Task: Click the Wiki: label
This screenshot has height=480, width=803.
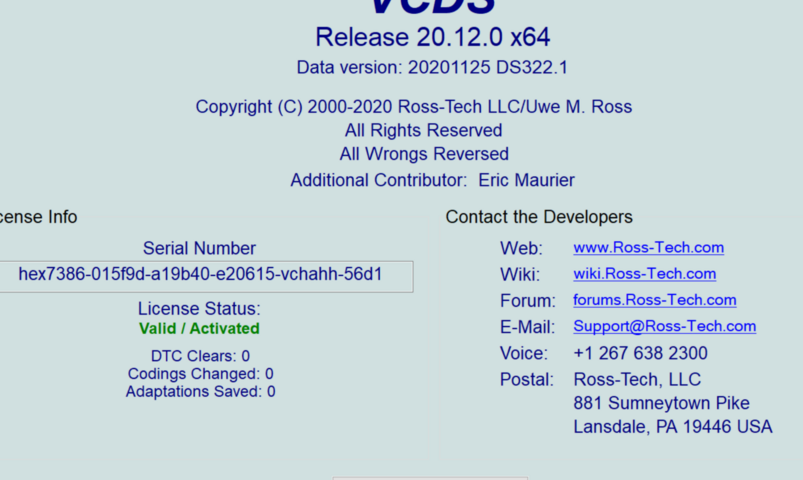Action: 520,275
